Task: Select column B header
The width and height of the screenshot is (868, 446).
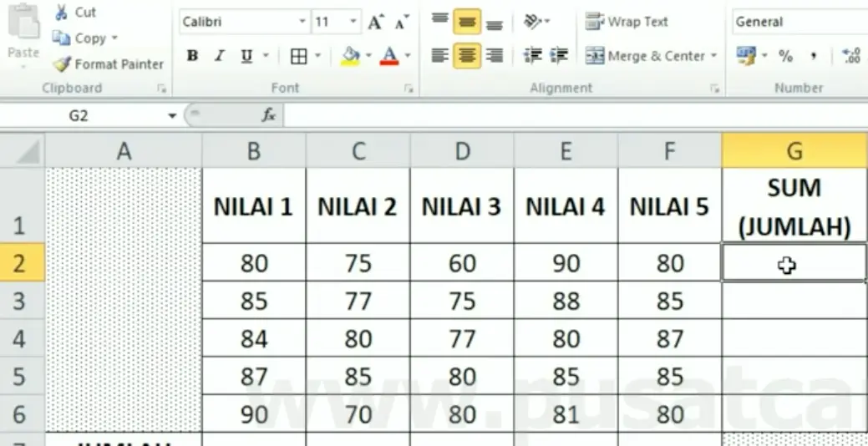Action: click(253, 152)
